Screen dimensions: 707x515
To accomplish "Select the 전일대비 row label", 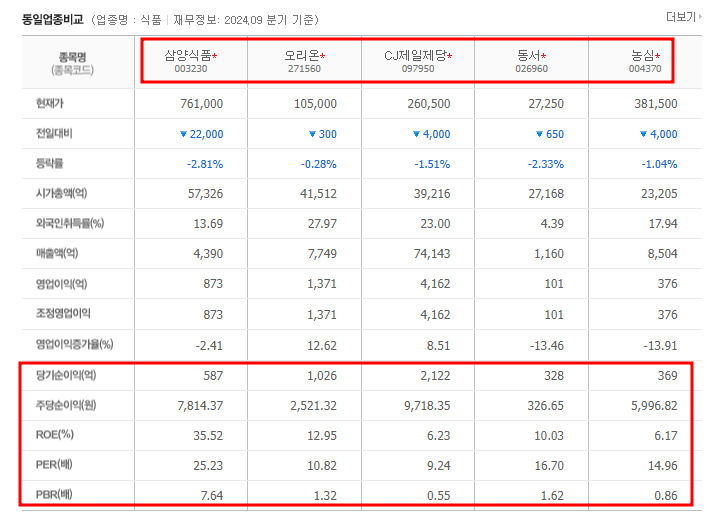I will click(54, 133).
